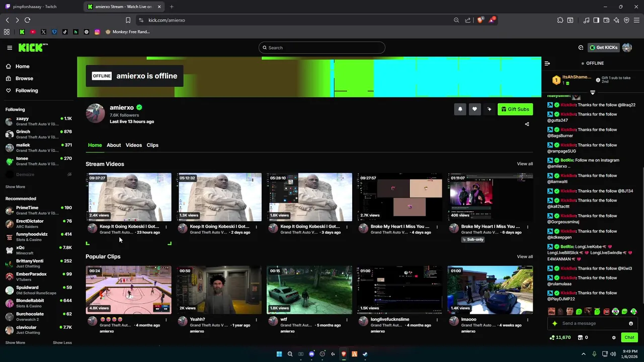Open the Kick sidebar hamburger menu
The image size is (644, 362).
pos(10,48)
